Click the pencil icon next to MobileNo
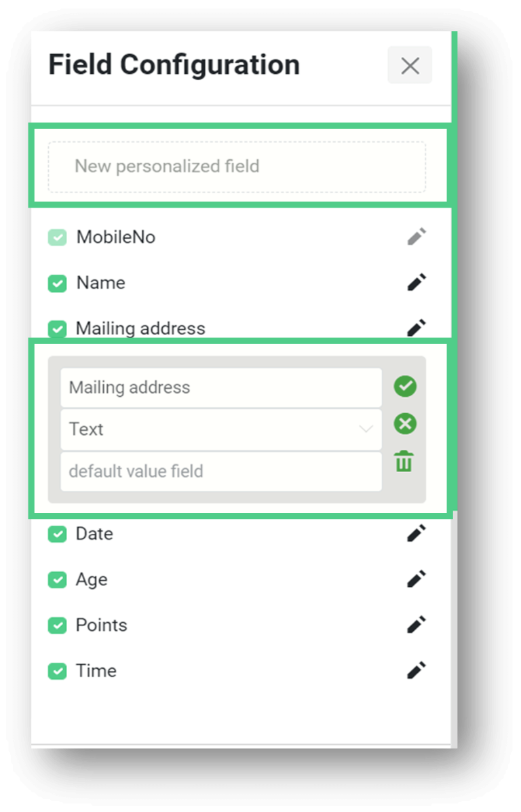The image size is (521, 812). 417,237
